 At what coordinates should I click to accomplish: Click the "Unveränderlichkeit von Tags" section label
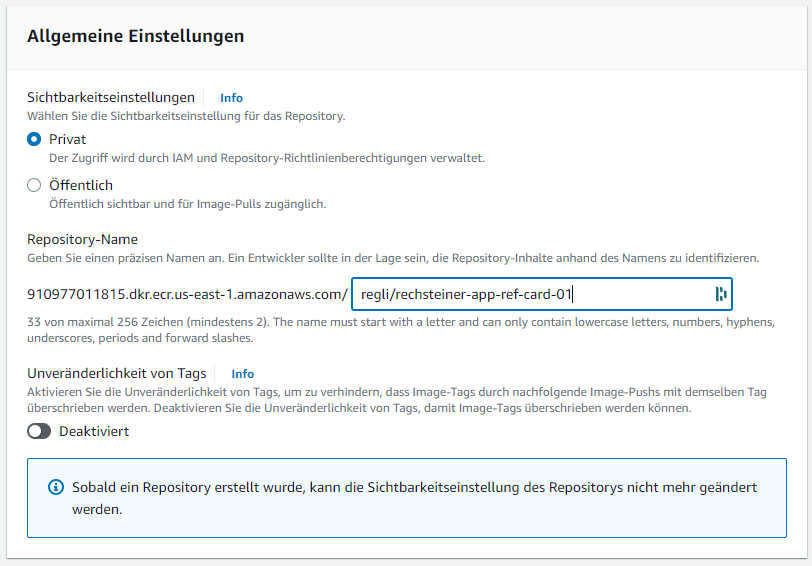[117, 374]
